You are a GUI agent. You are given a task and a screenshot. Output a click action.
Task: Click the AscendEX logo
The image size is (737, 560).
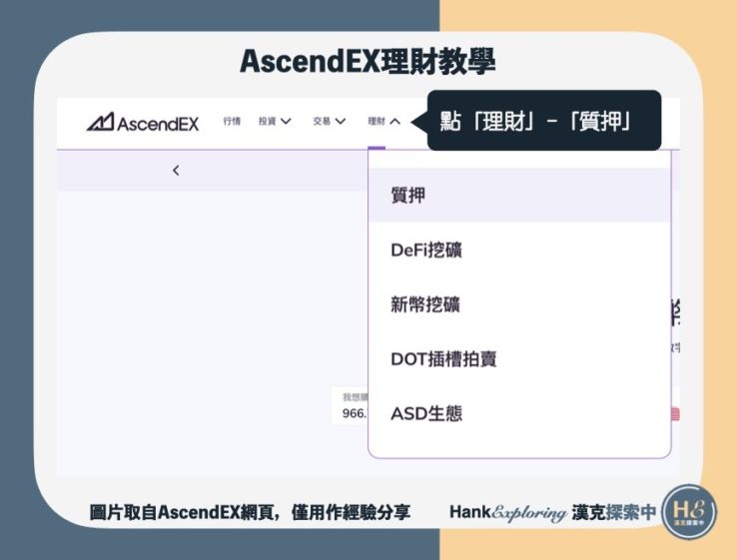pyautogui.click(x=143, y=122)
